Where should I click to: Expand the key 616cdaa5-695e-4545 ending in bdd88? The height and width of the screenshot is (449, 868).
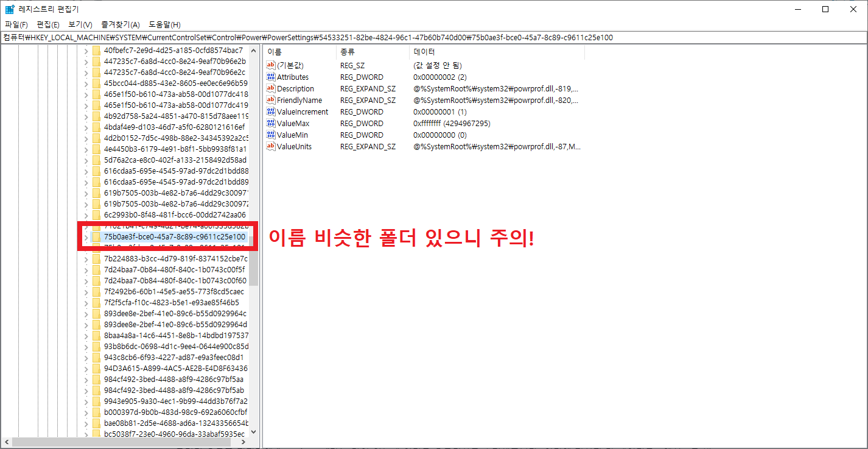coord(86,171)
